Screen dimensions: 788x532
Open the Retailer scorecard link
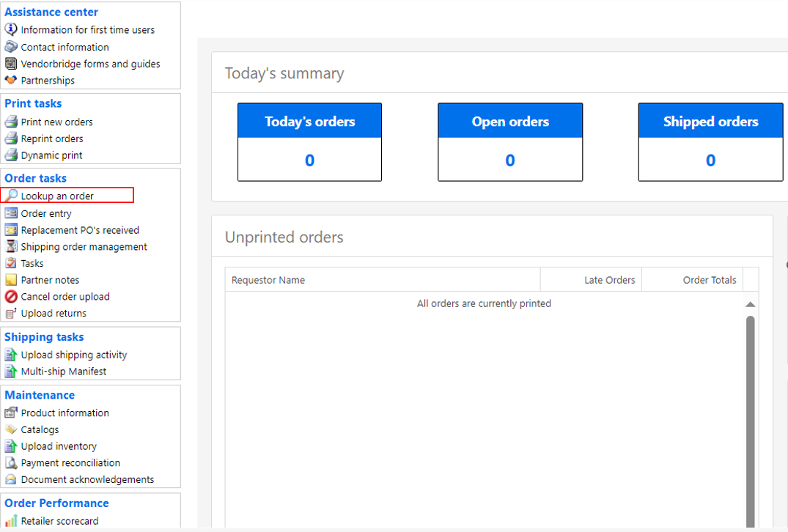click(x=60, y=521)
